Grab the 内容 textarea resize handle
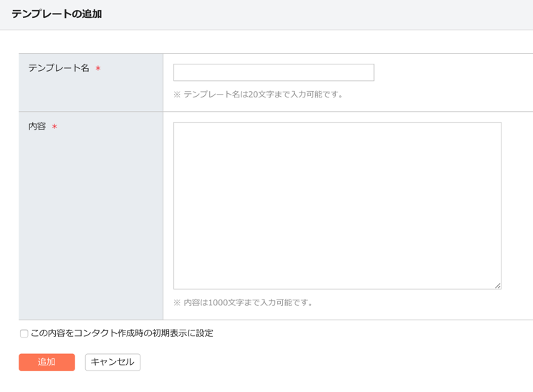Screen dimensions: 533x392 (497, 285)
